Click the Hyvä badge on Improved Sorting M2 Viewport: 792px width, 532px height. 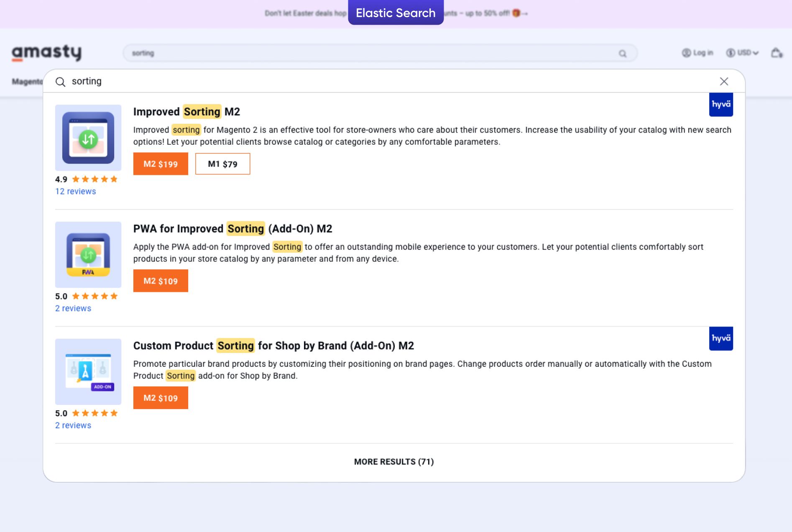[x=720, y=105]
